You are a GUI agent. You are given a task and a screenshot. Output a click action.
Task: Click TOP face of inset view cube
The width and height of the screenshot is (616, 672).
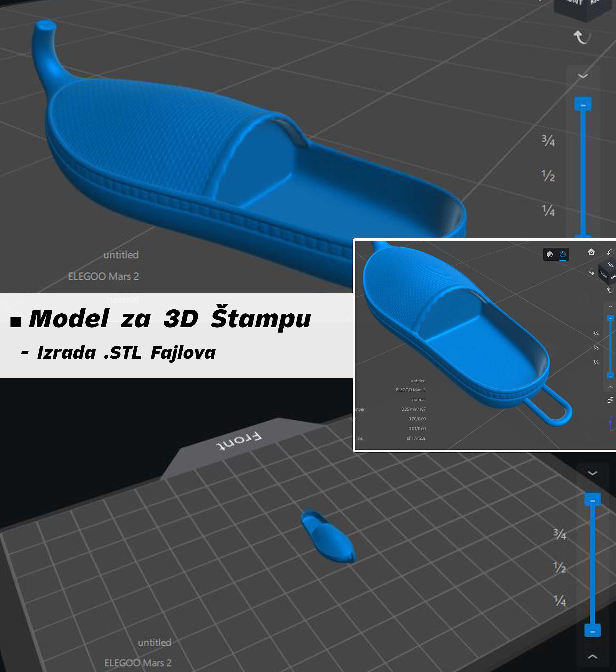(610, 264)
